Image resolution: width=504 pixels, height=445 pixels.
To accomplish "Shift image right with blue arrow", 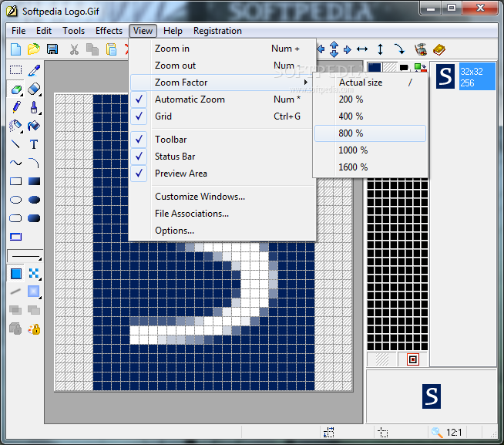I will coord(348,49).
